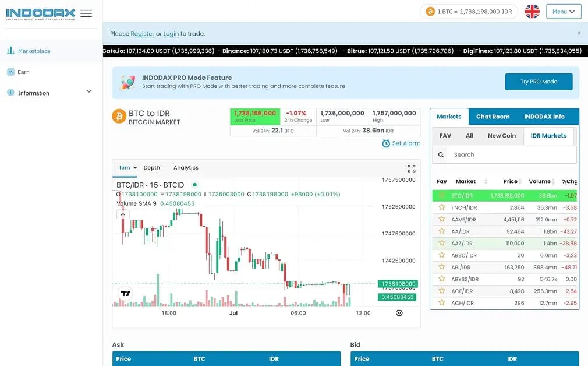
Task: Open the INDODAX hamburger menu
Action: pyautogui.click(x=86, y=13)
